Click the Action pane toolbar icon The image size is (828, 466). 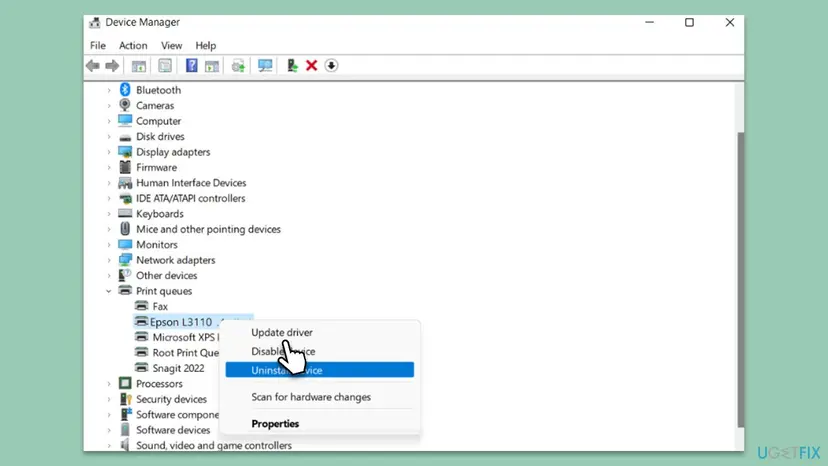pyautogui.click(x=212, y=66)
